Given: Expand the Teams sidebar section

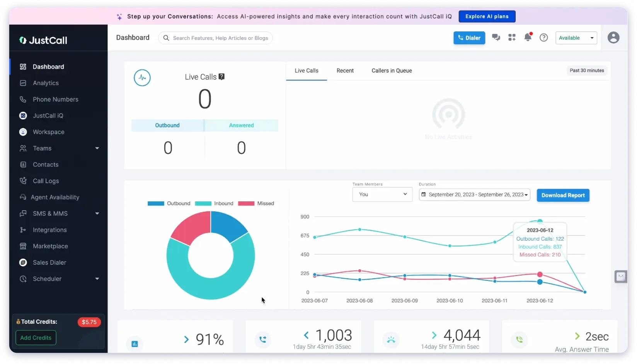Looking at the screenshot, I should (x=42, y=148).
